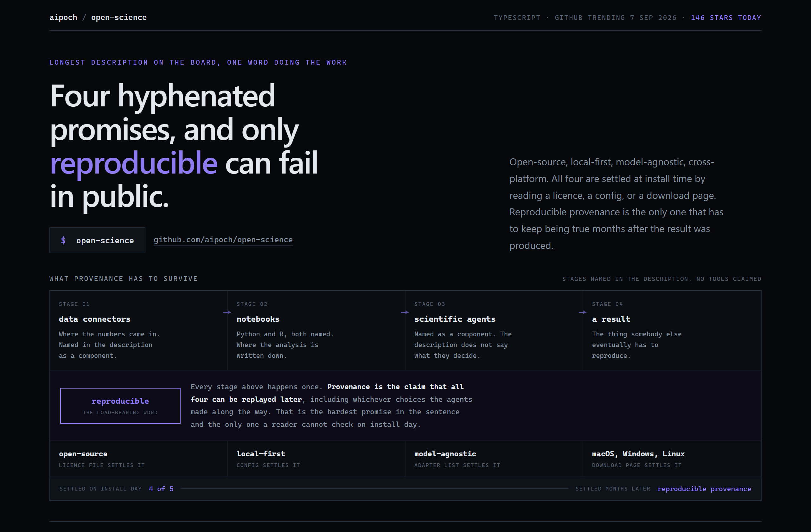Select the '146 STARS TODAY' label

click(726, 18)
